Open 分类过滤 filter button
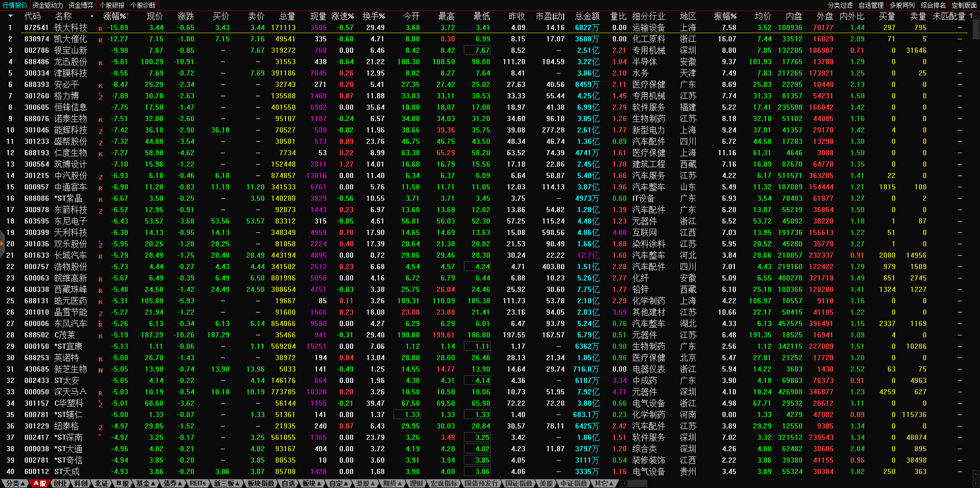The width and height of the screenshot is (980, 488). click(840, 5)
